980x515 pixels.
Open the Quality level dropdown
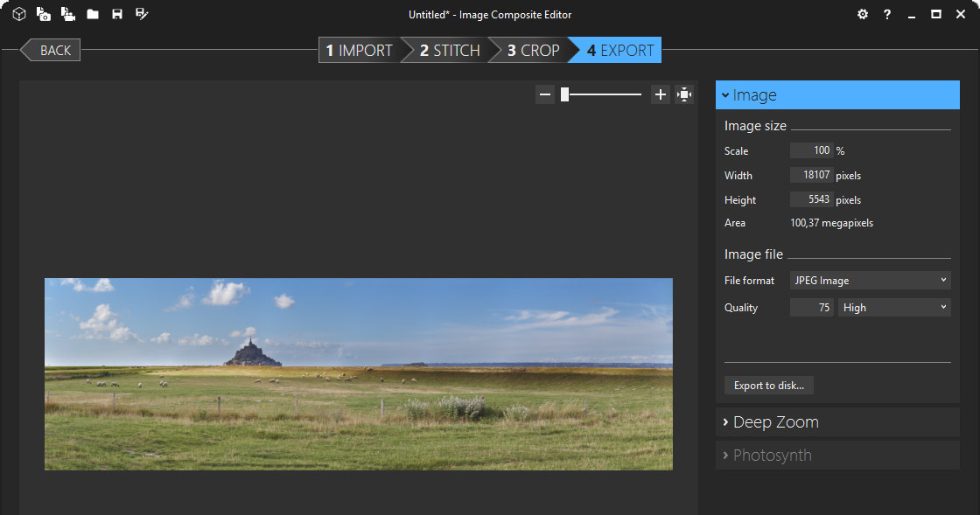point(894,307)
